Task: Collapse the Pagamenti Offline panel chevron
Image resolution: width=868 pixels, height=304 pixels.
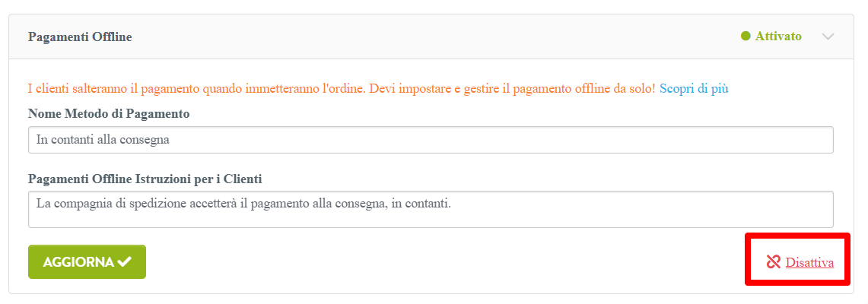Action: pyautogui.click(x=828, y=36)
